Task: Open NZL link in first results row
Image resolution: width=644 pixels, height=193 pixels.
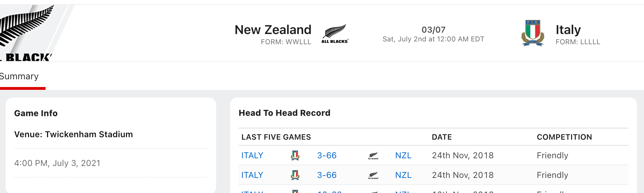Action: (403, 155)
